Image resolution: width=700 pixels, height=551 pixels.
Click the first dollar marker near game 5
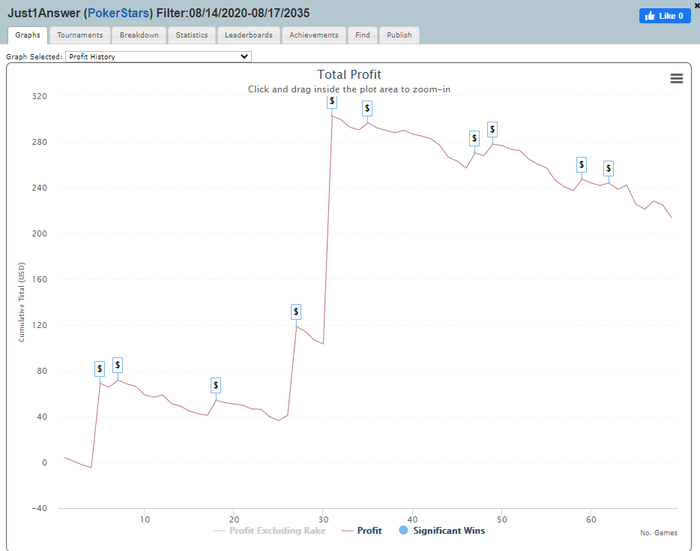tap(100, 369)
